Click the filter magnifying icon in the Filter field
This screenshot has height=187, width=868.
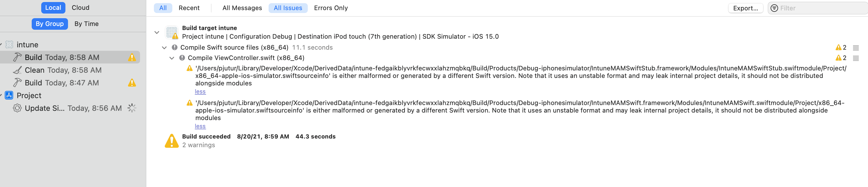775,8
